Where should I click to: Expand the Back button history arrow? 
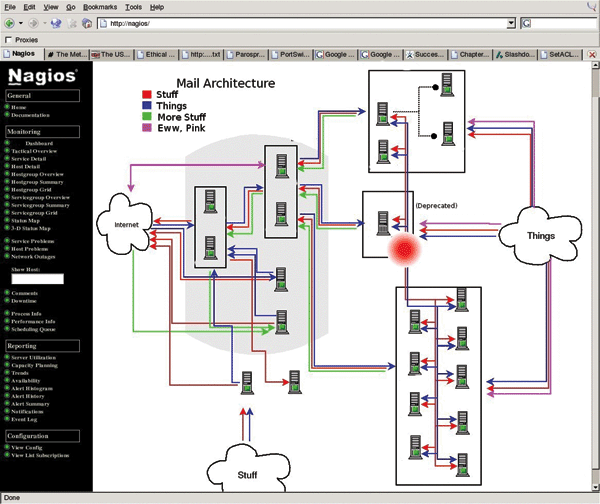click(x=21, y=22)
